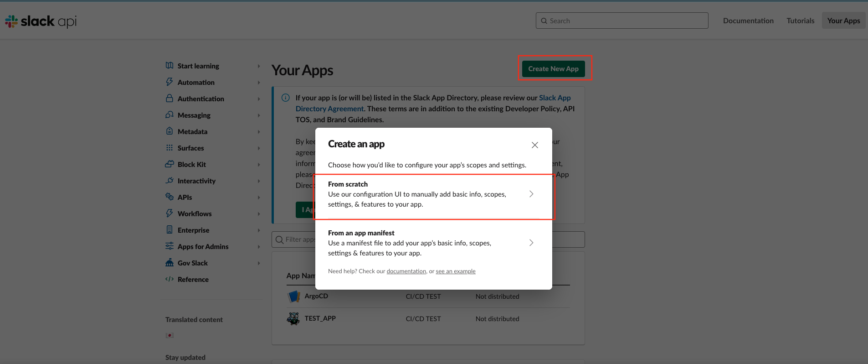The image size is (868, 364).
Task: Click the Create New App button
Action: coord(553,68)
